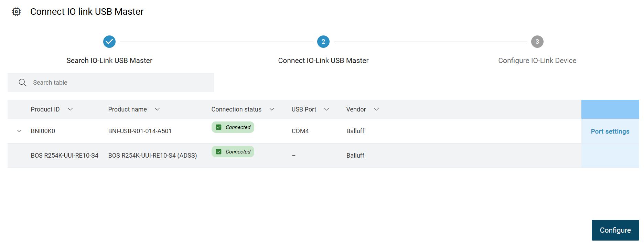Open USB Port column chevron

click(x=326, y=109)
